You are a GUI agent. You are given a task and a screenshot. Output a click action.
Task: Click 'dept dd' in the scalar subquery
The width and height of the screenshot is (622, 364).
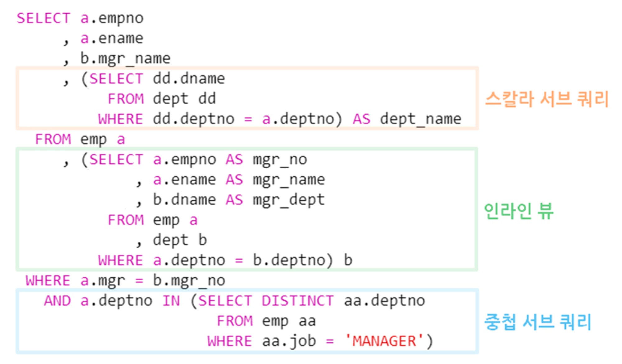[184, 99]
